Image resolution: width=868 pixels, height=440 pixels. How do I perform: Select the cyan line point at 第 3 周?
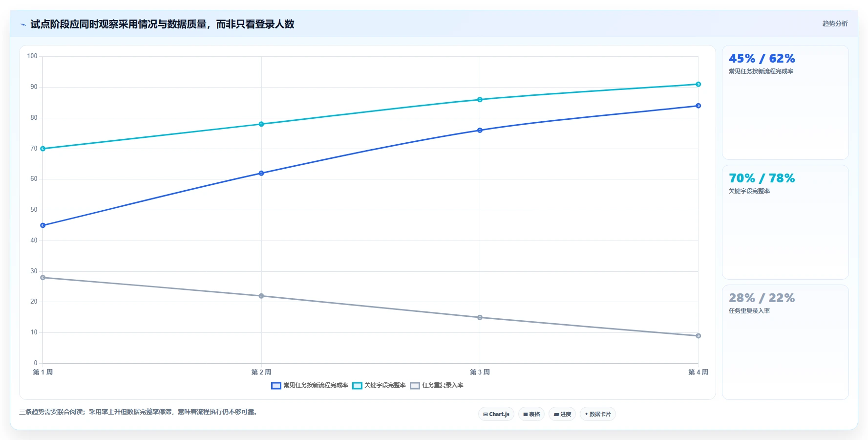(x=480, y=100)
